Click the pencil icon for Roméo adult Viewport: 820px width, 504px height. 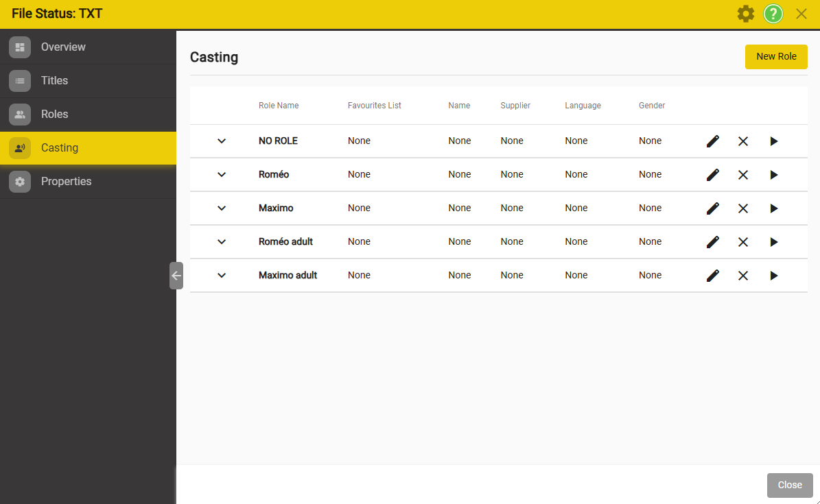pyautogui.click(x=713, y=242)
